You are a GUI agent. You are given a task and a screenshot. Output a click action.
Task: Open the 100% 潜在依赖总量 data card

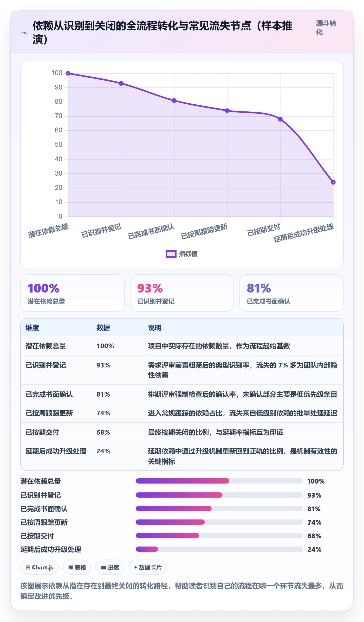[x=73, y=293]
